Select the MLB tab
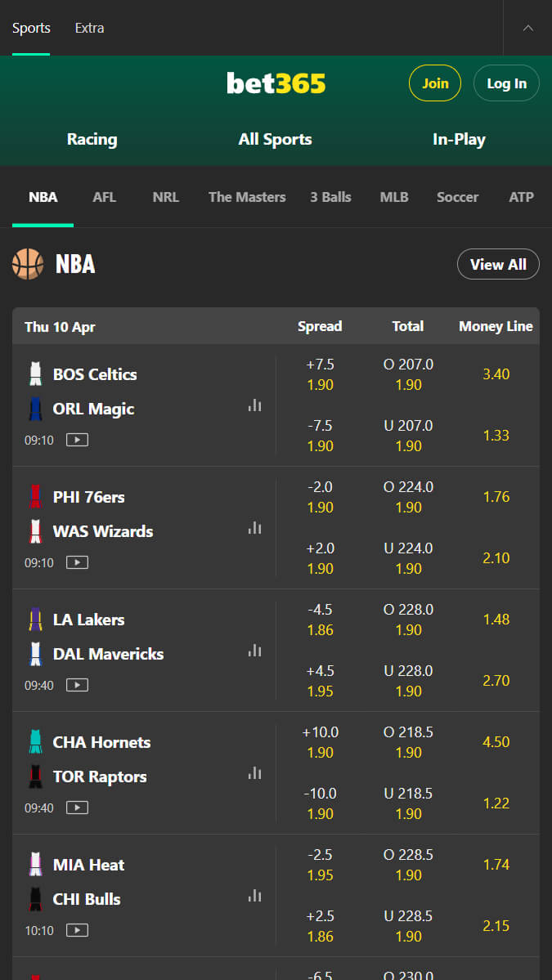The image size is (552, 980). coord(394,197)
